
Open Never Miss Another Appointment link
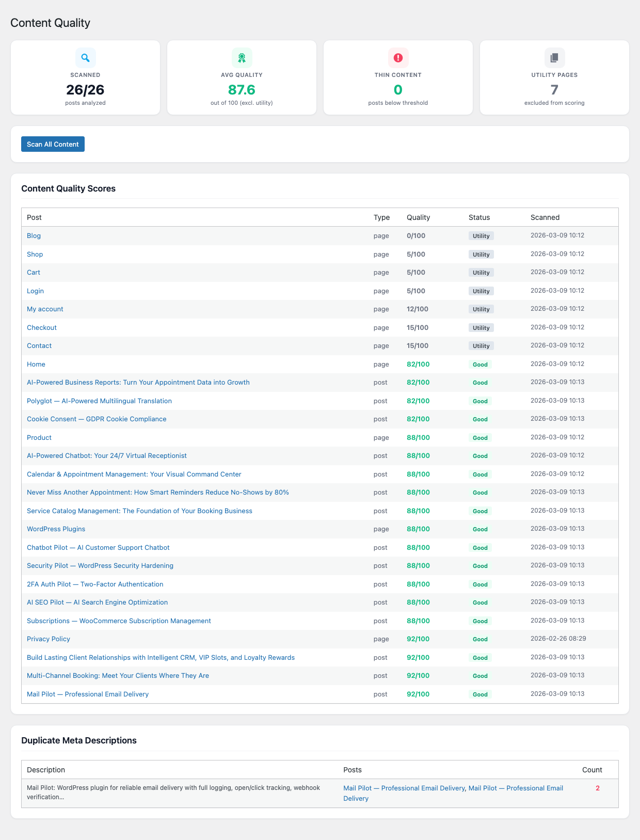(x=158, y=493)
